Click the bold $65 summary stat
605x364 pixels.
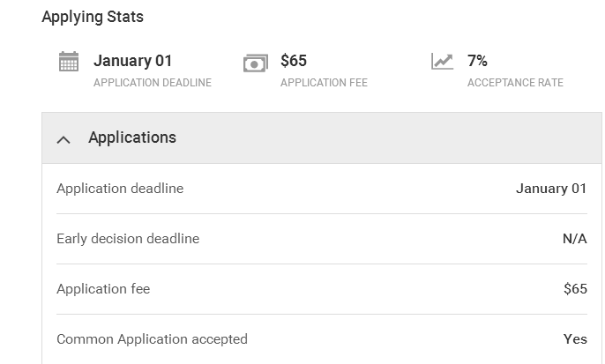(294, 61)
